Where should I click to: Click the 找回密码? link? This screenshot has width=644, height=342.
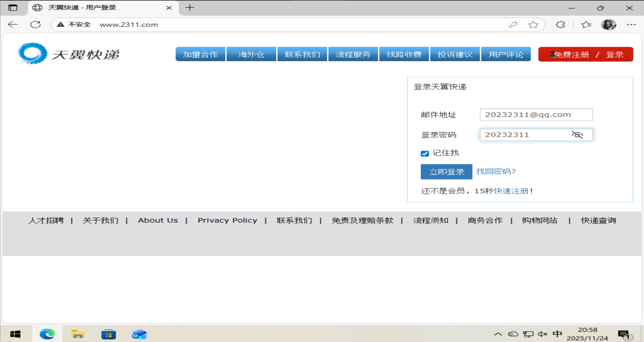(496, 172)
